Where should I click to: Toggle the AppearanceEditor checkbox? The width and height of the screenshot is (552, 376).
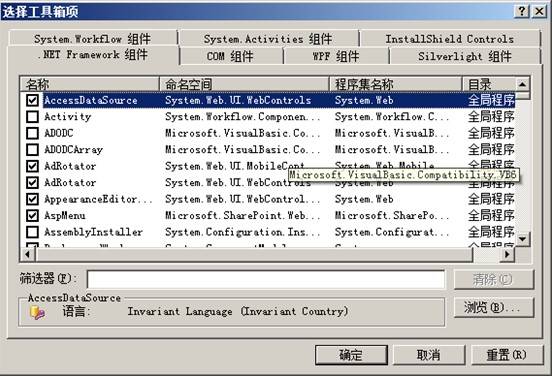tap(32, 199)
